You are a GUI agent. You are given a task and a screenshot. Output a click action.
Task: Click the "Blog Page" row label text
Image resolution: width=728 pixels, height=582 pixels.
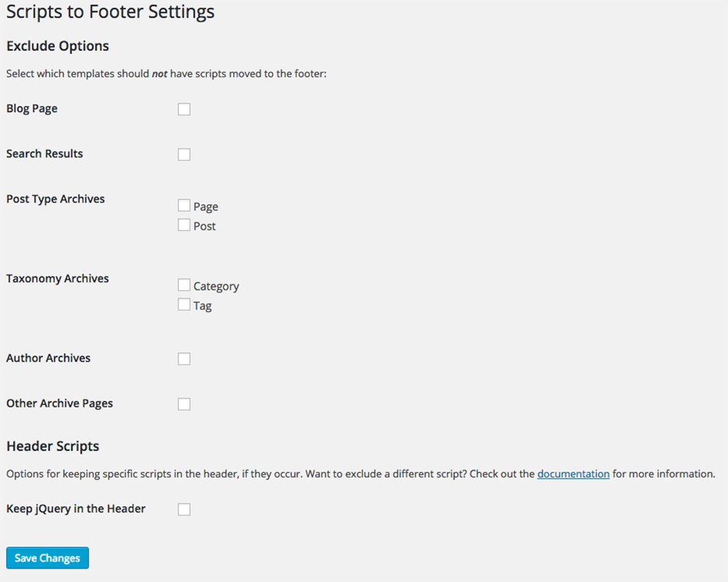coord(32,108)
